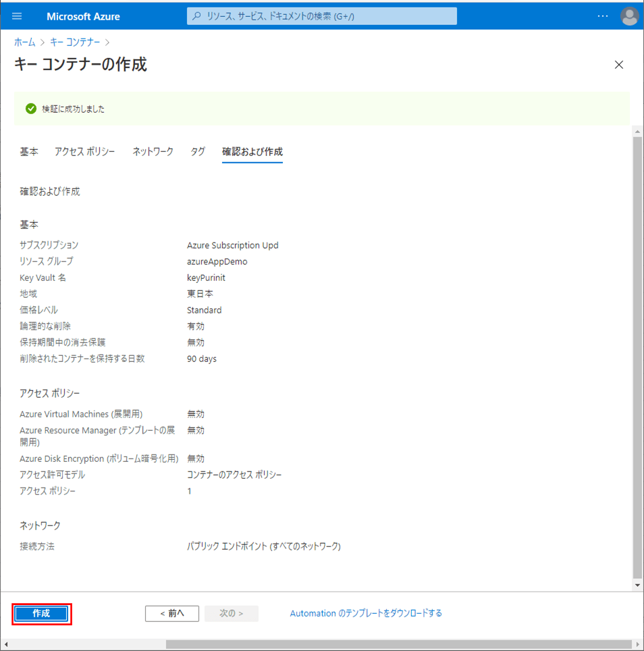Click the 論理的な削除 label
The width and height of the screenshot is (644, 651).
(45, 326)
